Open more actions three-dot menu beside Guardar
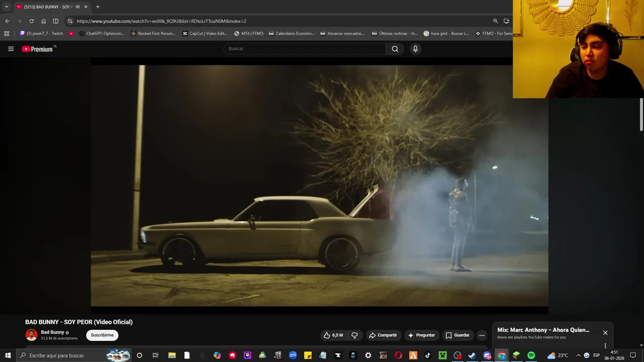The width and height of the screenshot is (644, 362). pyautogui.click(x=481, y=335)
